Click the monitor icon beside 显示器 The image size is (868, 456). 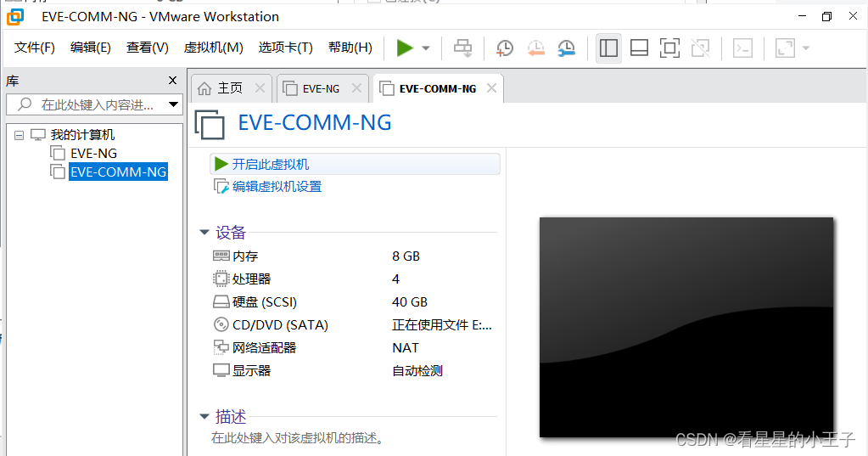coord(221,371)
